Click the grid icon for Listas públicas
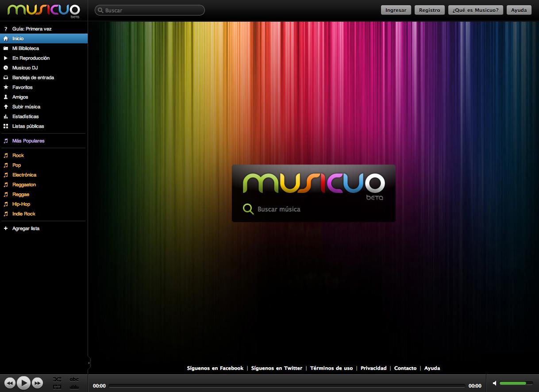Viewport: 539px width, 392px height. point(6,126)
